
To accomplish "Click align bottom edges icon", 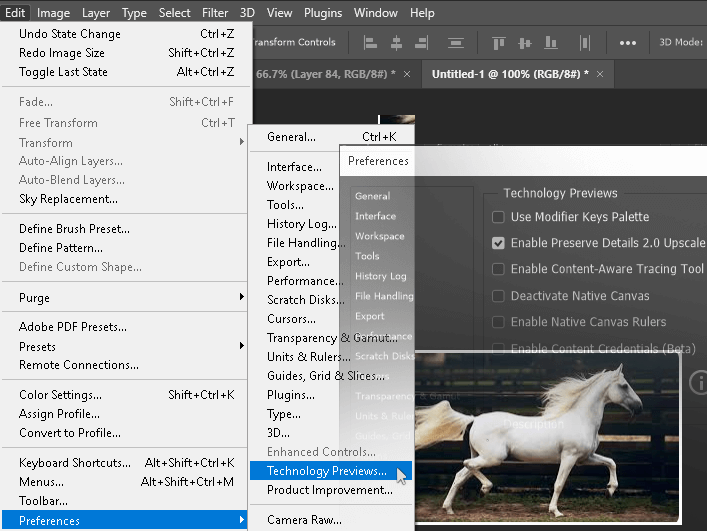I will coord(551,43).
